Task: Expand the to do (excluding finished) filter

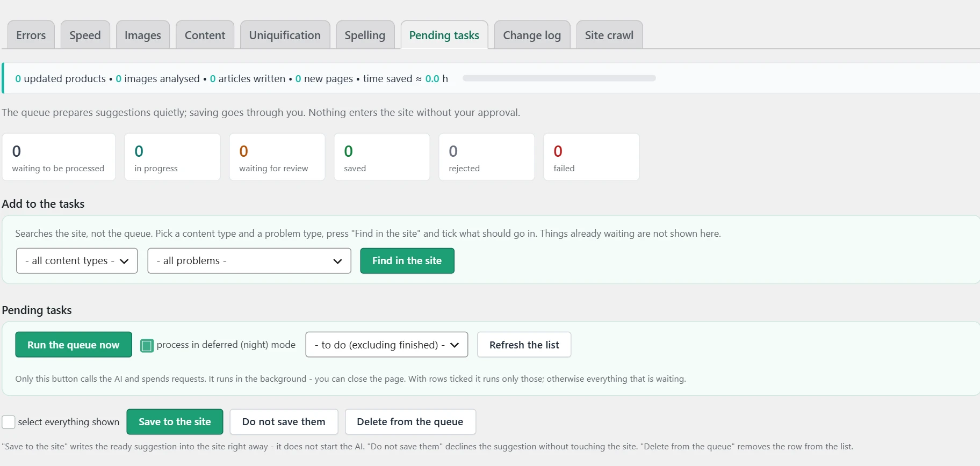Action: [x=387, y=345]
